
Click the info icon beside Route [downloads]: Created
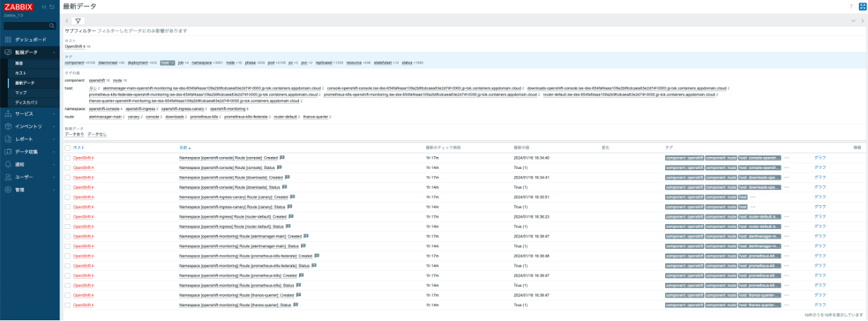(288, 177)
